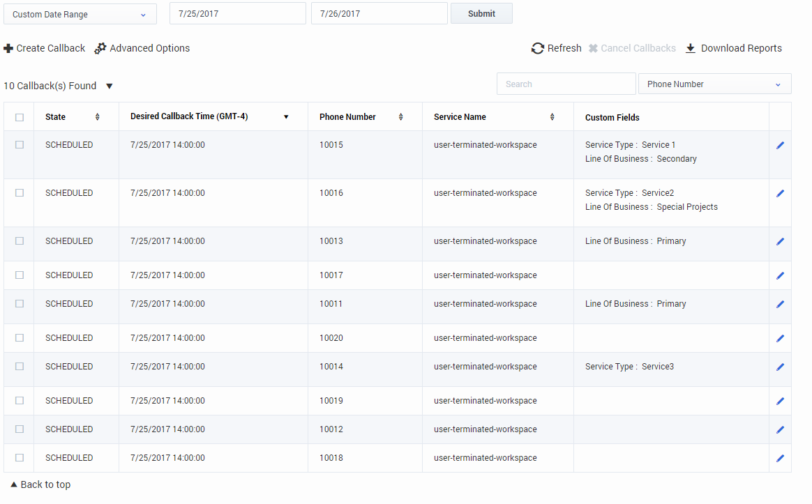Check the row for phone 10018

coord(20,458)
